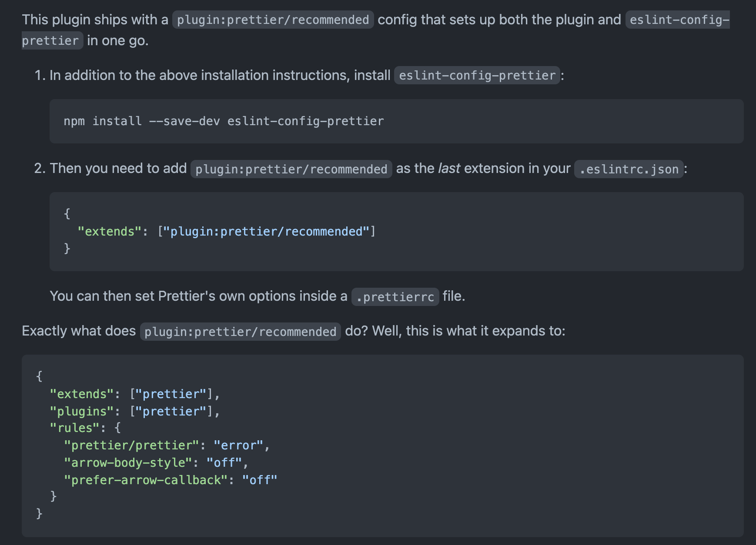Click the text 'This plugin ships with a'
Viewport: 756px width, 545px height.
[x=95, y=20]
